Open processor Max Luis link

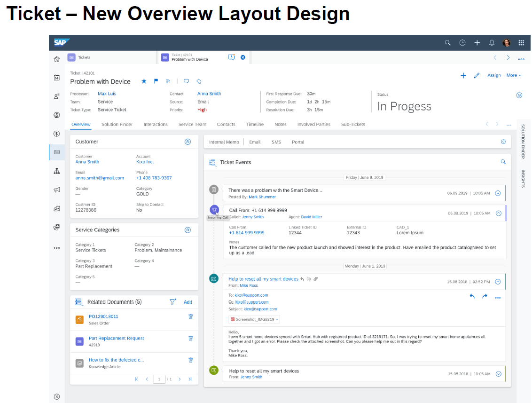(107, 94)
